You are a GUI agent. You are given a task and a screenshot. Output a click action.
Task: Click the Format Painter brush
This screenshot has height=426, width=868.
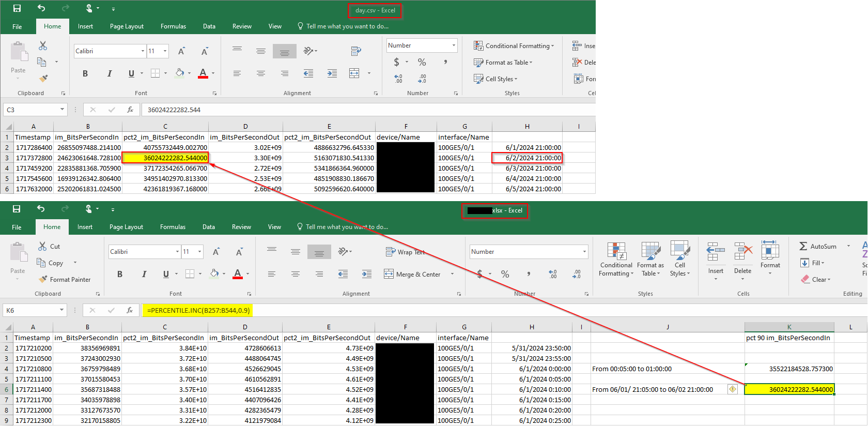coord(43,280)
